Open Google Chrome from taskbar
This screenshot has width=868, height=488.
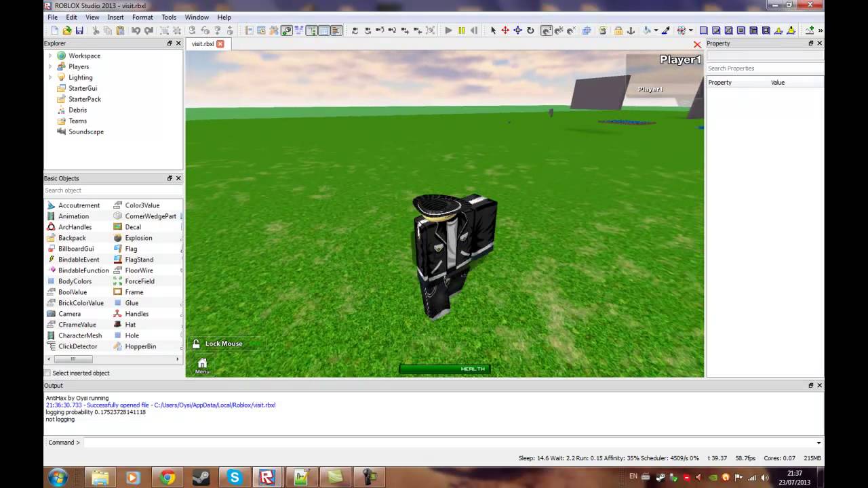167,477
